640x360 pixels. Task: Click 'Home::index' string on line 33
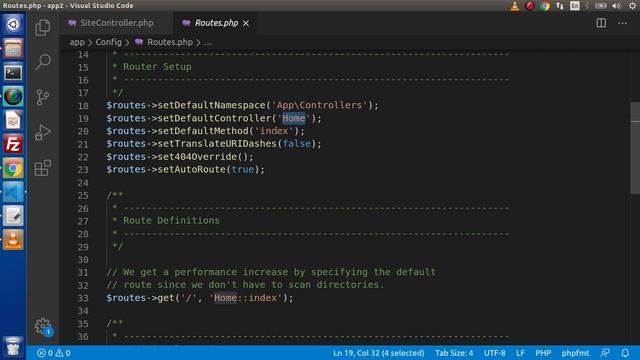point(245,298)
